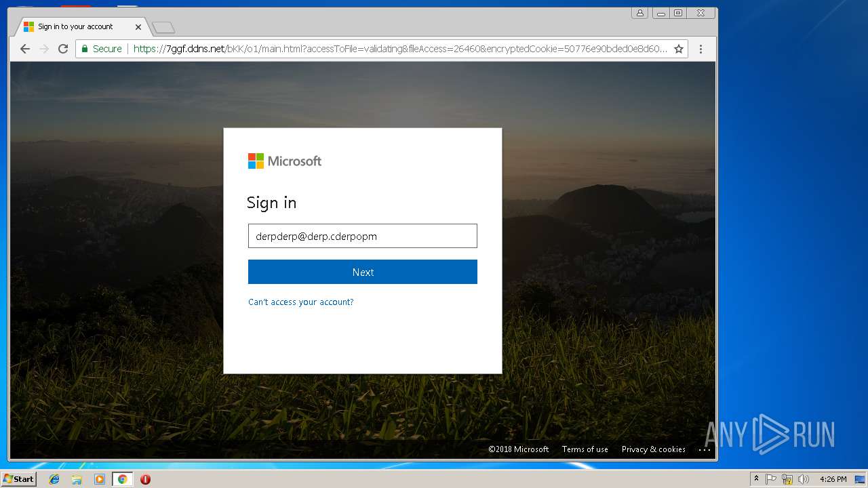Click the green Secure padlock icon

click(x=85, y=49)
